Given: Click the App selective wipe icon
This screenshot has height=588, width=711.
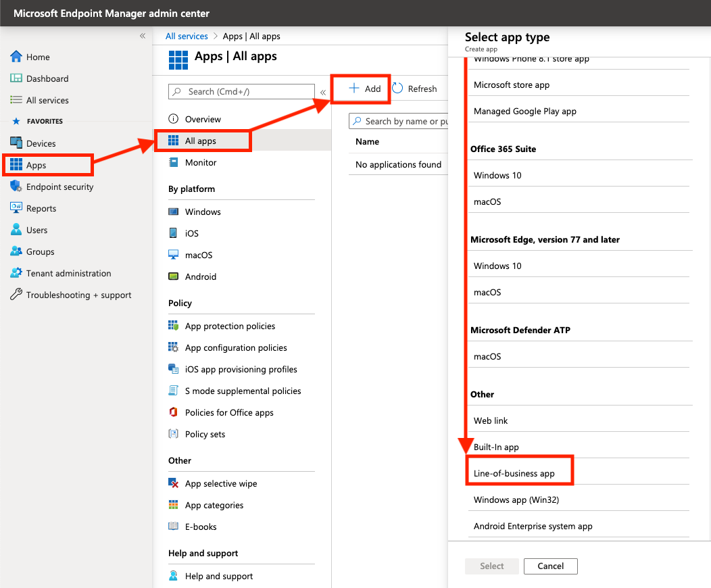Looking at the screenshot, I should [x=174, y=484].
